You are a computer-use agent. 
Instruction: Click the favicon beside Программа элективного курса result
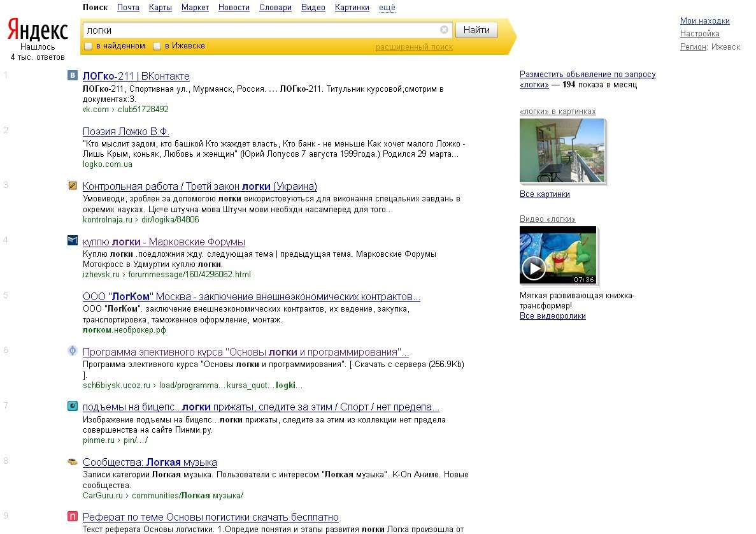[x=73, y=350]
